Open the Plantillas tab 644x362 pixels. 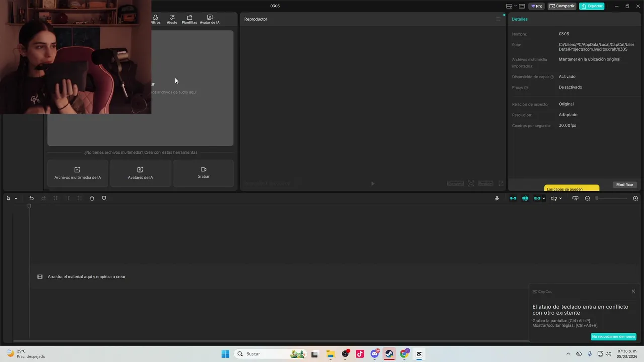189,20
